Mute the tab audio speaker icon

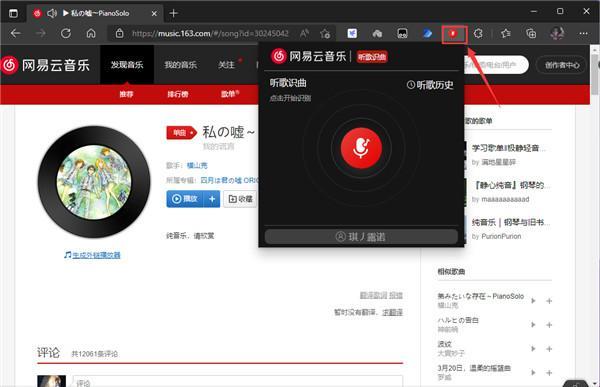(x=52, y=13)
